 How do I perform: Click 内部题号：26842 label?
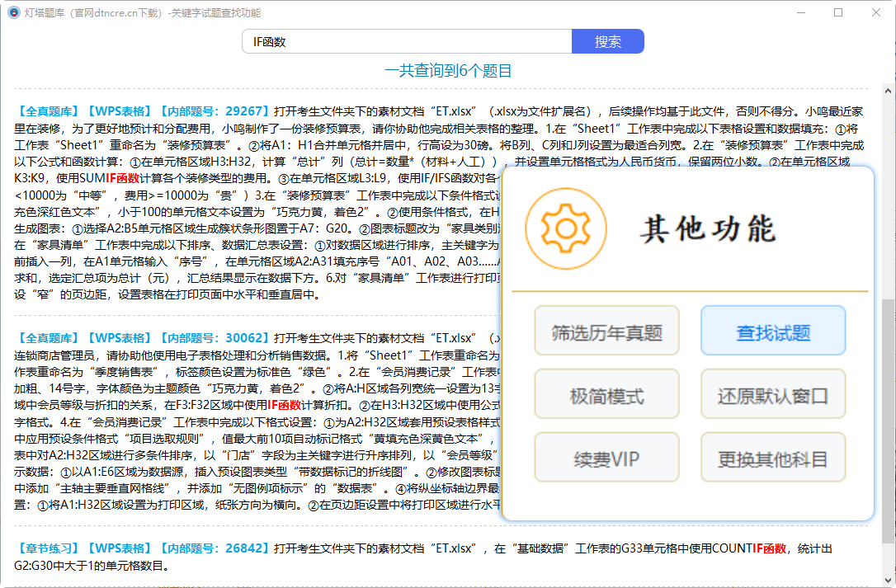(x=213, y=548)
